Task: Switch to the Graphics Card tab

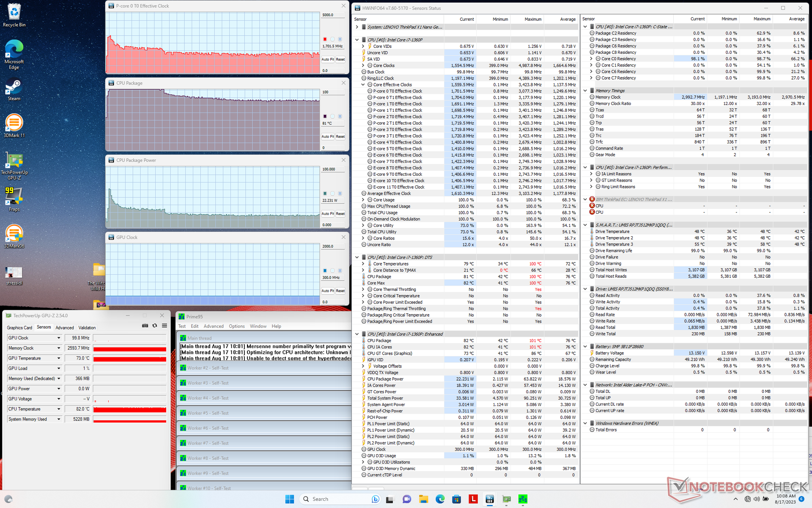Action: (19, 328)
